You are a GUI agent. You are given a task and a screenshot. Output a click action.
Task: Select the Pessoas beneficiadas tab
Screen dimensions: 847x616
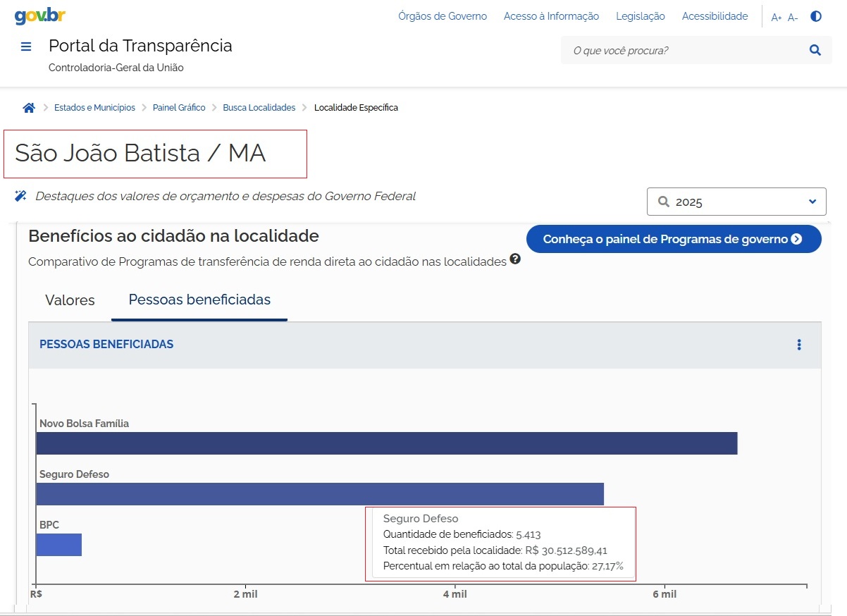pos(199,300)
